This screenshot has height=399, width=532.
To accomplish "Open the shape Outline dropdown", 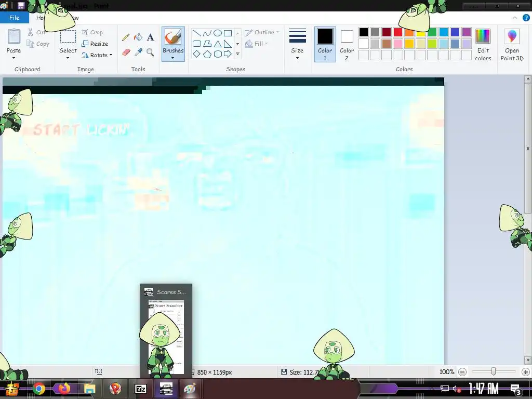I will coord(262,32).
